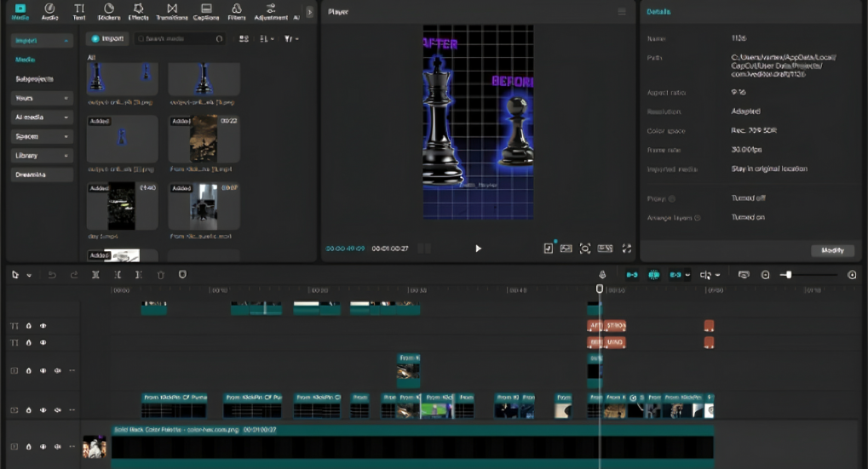Select Media under Import in the sidebar

click(25, 60)
